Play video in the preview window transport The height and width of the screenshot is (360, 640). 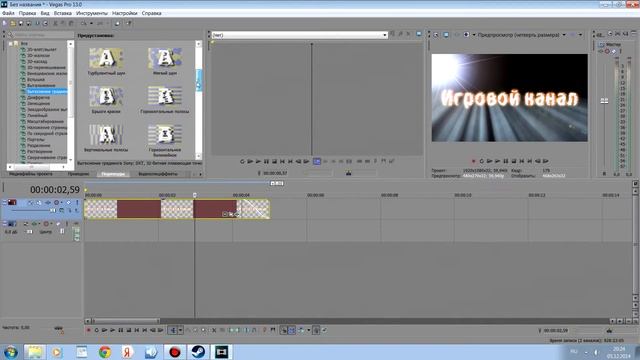tap(498, 161)
